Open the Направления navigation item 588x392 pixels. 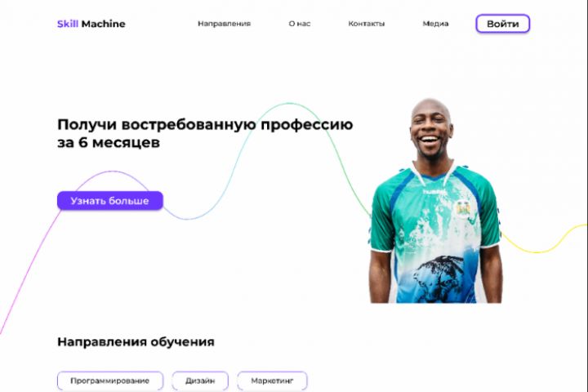224,24
